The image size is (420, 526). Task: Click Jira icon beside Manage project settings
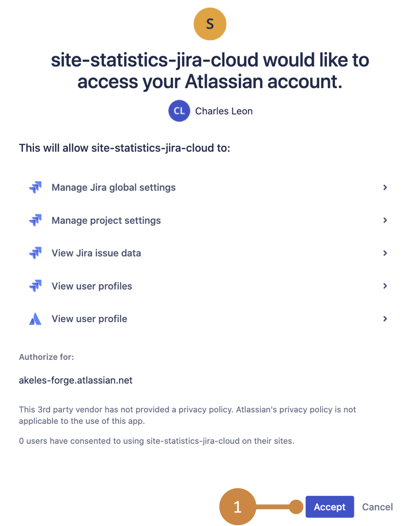pos(36,220)
